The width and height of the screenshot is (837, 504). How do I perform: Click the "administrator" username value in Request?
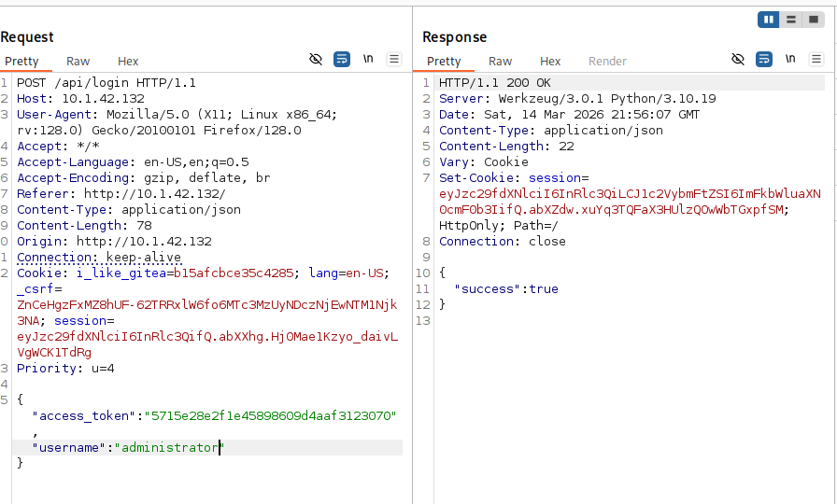pyautogui.click(x=169, y=448)
